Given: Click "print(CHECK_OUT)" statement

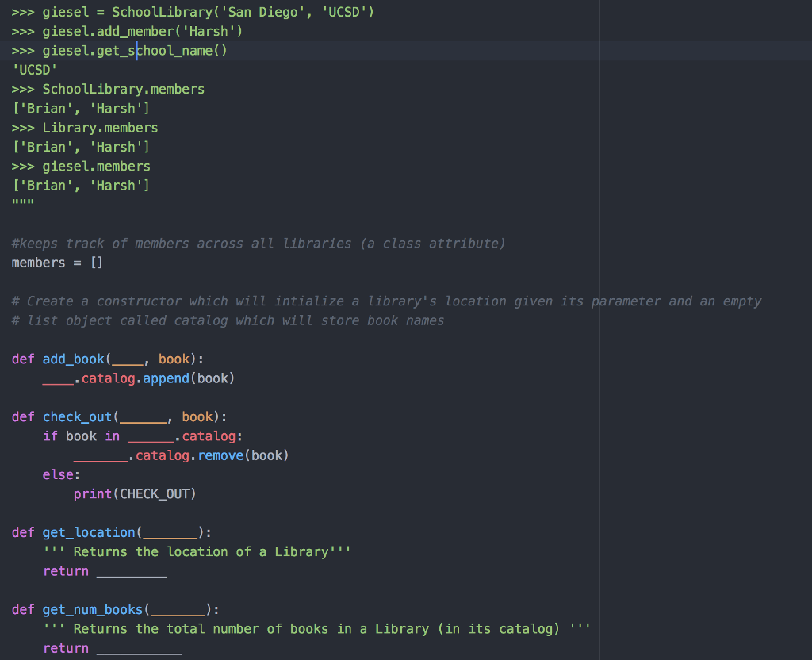Looking at the screenshot, I should pos(135,493).
